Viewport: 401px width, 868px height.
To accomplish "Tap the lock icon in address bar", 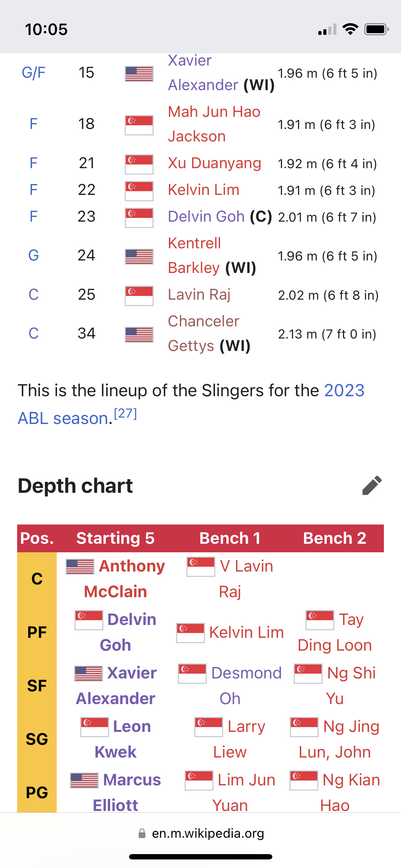I will coord(142,833).
